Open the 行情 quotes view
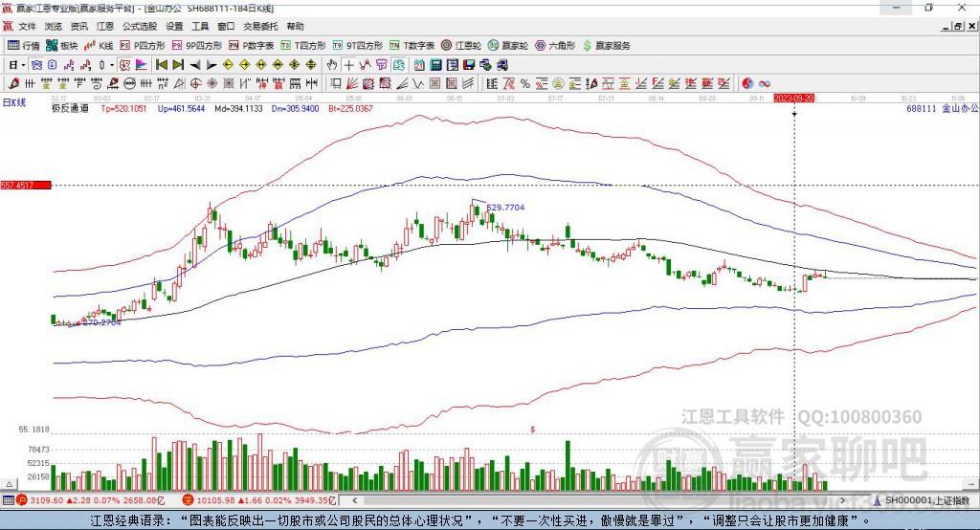Viewport: 980px width, 530px height. pyautogui.click(x=24, y=46)
